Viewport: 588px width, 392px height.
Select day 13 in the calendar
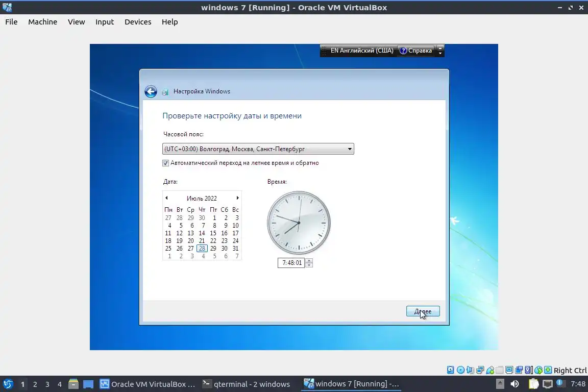point(190,233)
